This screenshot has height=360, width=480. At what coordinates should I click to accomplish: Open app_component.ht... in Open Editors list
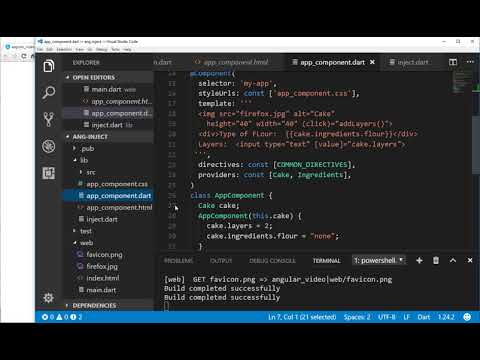tap(109, 101)
